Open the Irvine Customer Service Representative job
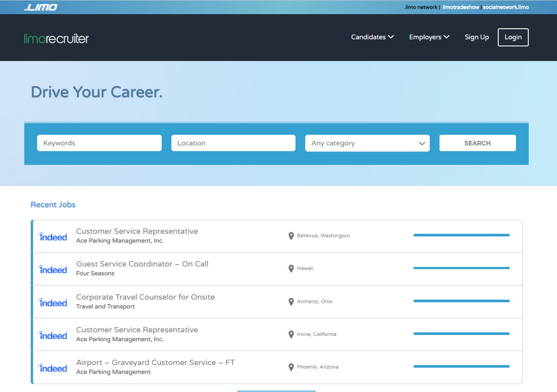557x392 pixels. click(x=137, y=330)
